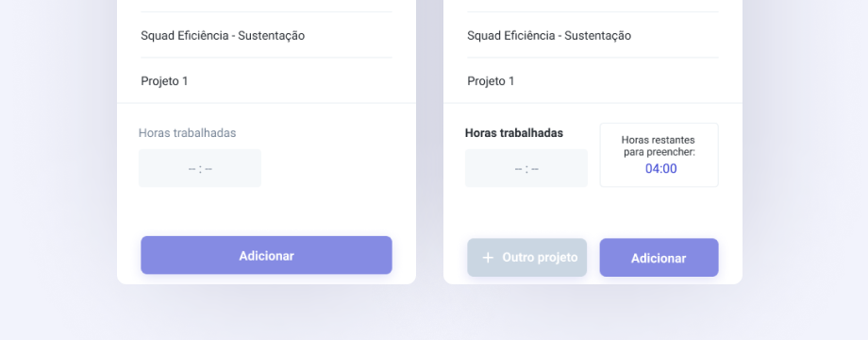Click the colon separator in first card time field
The image size is (868, 340).
pos(200,169)
